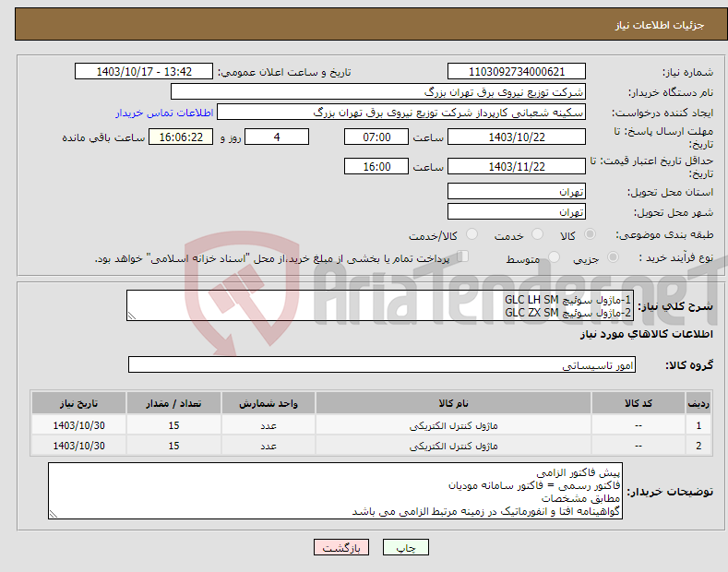The height and width of the screenshot is (572, 728).
Task: Select the متوسط purchase type radio
Action: 554,256
